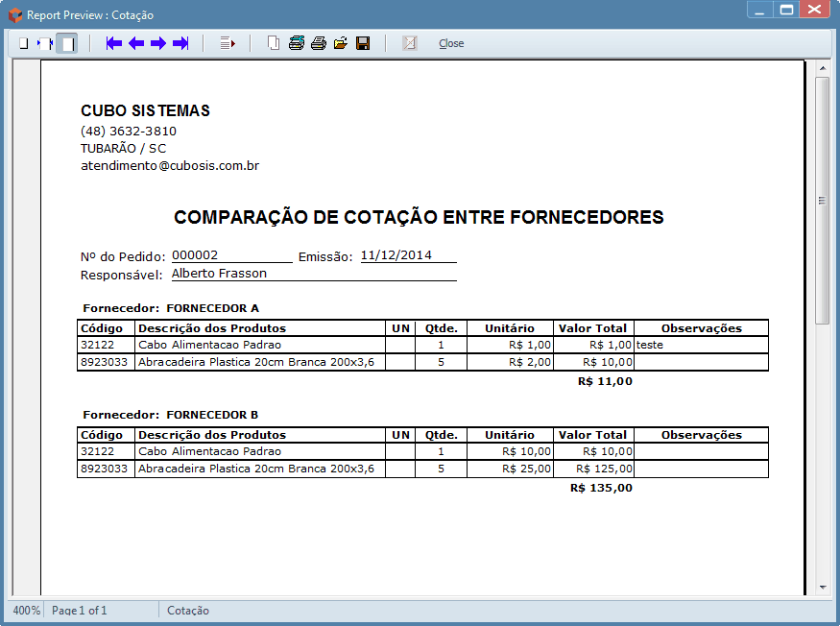
Task: Click 'FORNECEDOR B' supplier label
Action: (212, 415)
